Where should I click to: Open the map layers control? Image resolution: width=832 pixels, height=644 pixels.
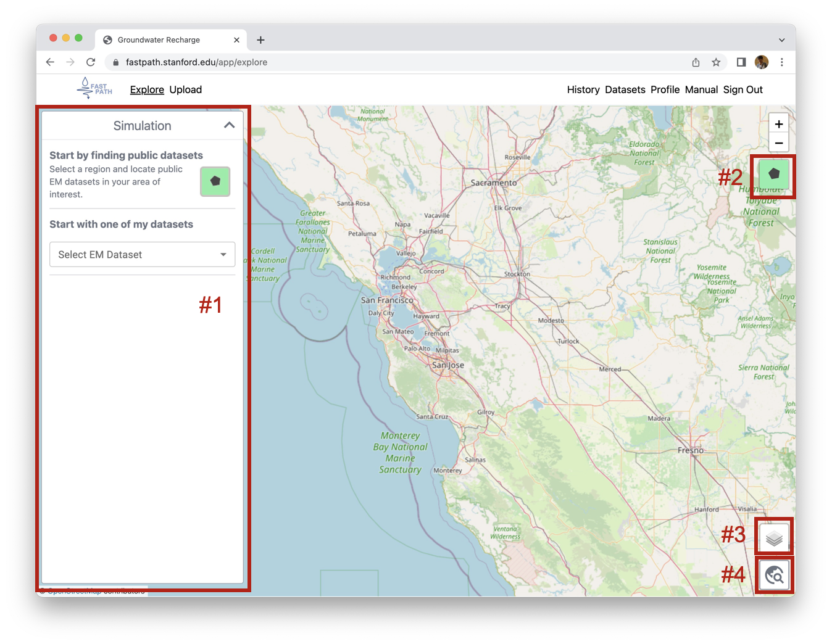[x=774, y=538]
